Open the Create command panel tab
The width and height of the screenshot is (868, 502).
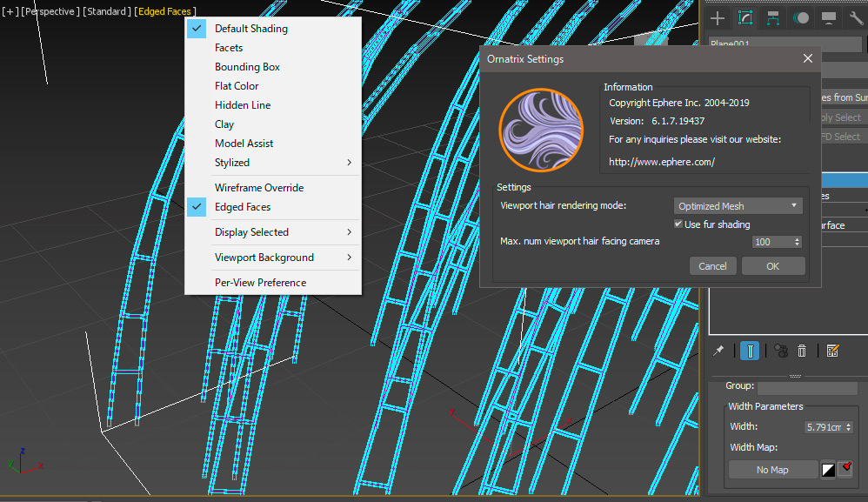pyautogui.click(x=718, y=18)
